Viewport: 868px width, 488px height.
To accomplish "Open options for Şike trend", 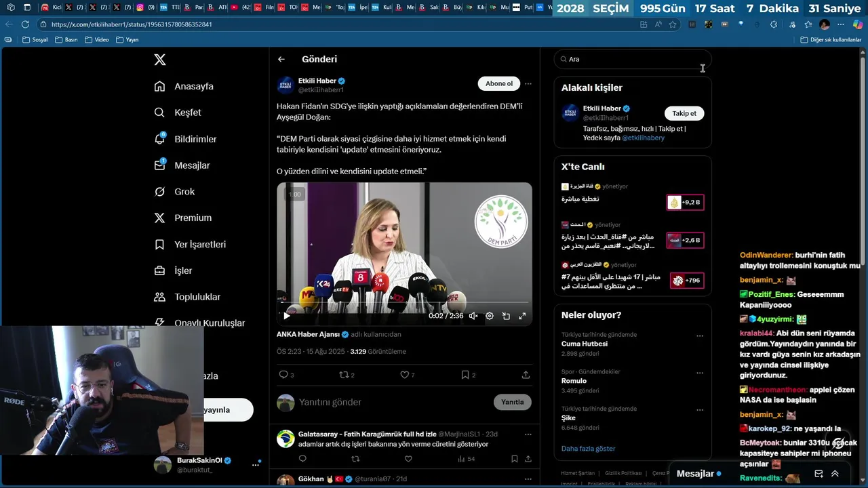I will pyautogui.click(x=700, y=409).
